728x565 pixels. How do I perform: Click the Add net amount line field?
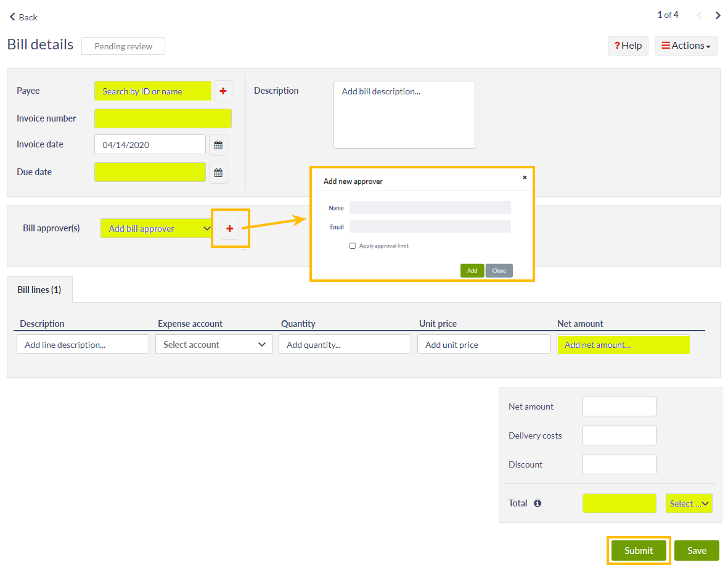click(623, 344)
